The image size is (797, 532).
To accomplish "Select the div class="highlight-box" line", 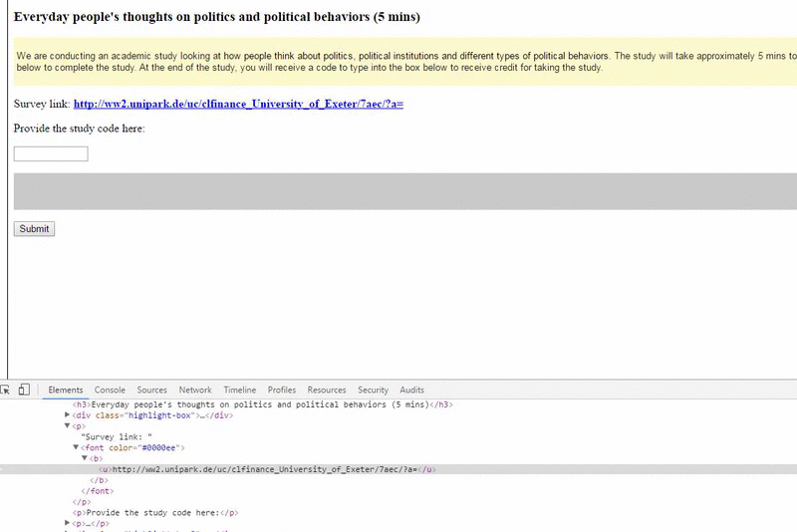I will [152, 415].
